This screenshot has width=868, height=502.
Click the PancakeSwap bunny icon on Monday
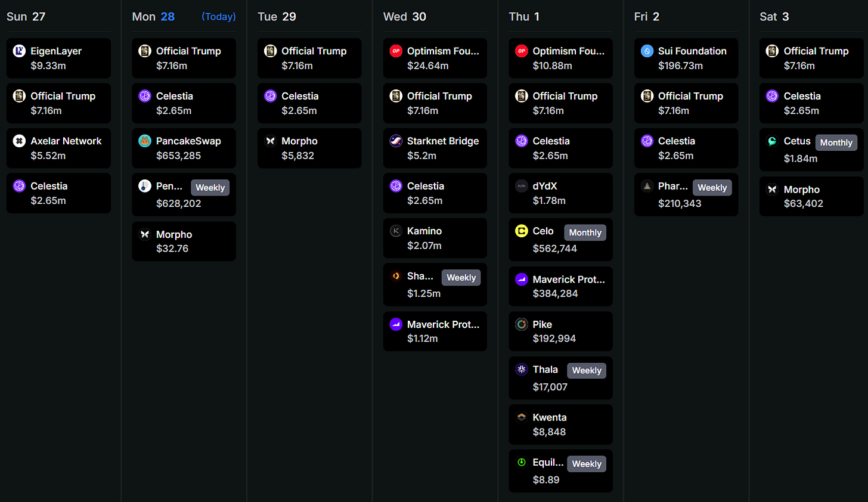145,141
